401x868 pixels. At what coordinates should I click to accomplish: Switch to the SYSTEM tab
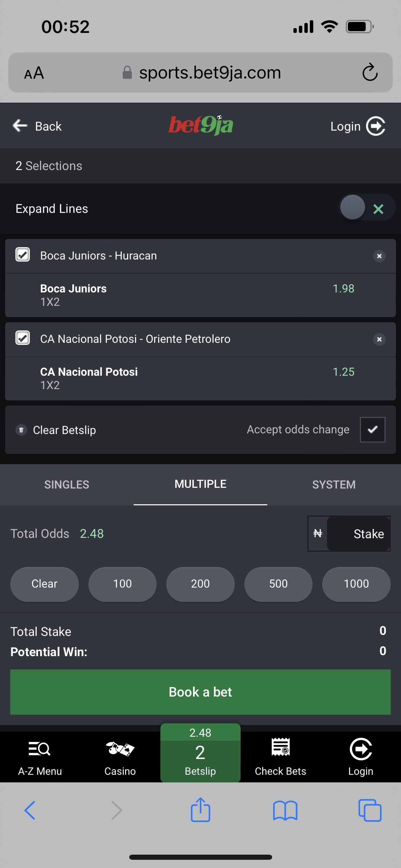[x=334, y=484]
